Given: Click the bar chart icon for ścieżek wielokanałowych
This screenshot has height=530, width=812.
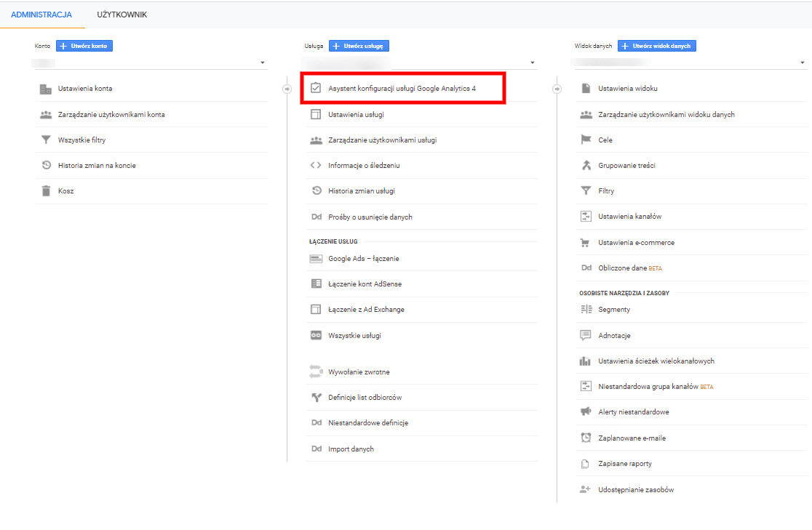Looking at the screenshot, I should tap(585, 361).
